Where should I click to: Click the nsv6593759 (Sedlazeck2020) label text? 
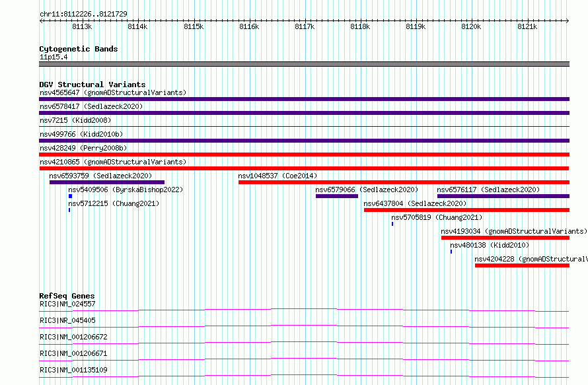coord(100,176)
